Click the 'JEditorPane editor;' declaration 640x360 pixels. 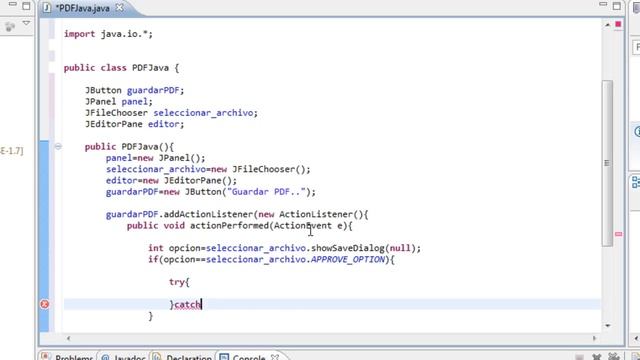(x=134, y=124)
